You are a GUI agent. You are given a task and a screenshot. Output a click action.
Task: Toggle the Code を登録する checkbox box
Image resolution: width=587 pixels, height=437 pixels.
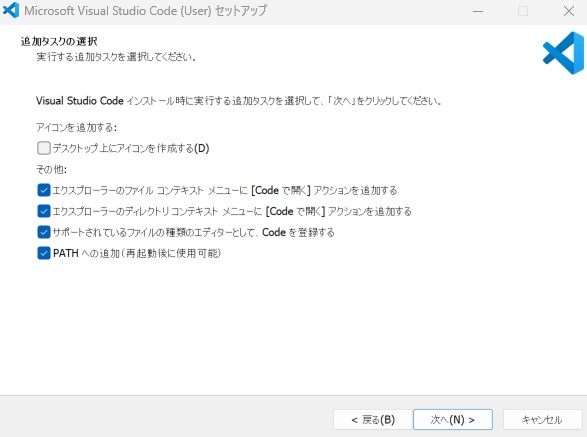pyautogui.click(x=44, y=232)
